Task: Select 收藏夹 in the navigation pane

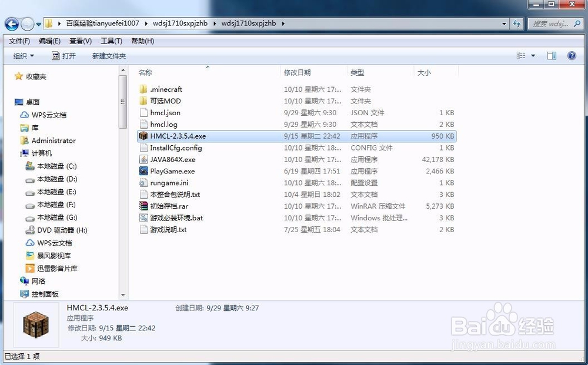Action: (36, 76)
